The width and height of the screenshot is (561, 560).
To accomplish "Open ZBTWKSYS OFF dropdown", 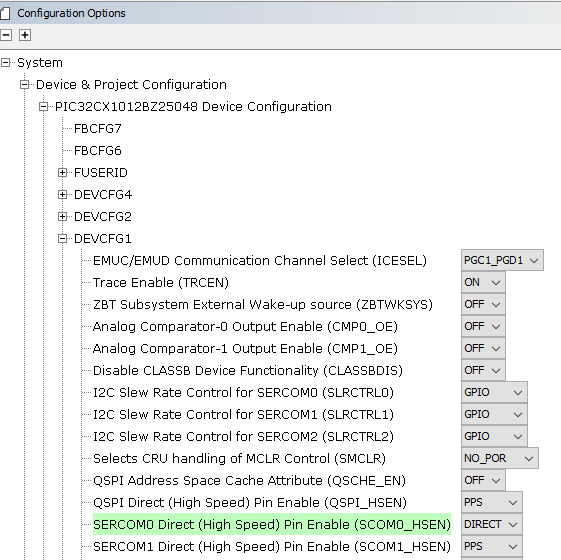I will coord(483,305).
